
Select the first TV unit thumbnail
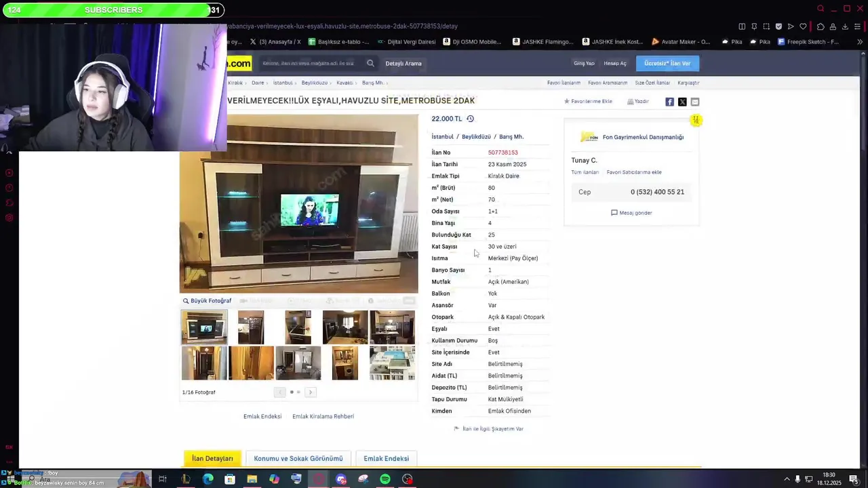204,327
